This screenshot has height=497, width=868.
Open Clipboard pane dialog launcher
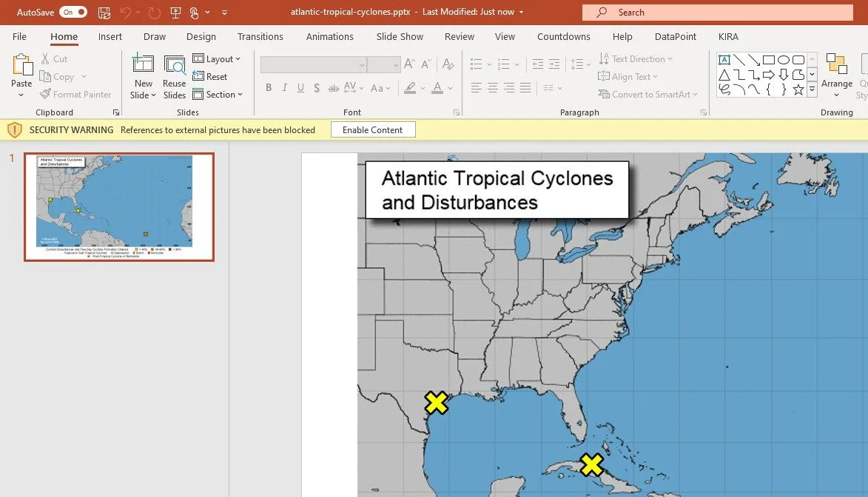[116, 112]
